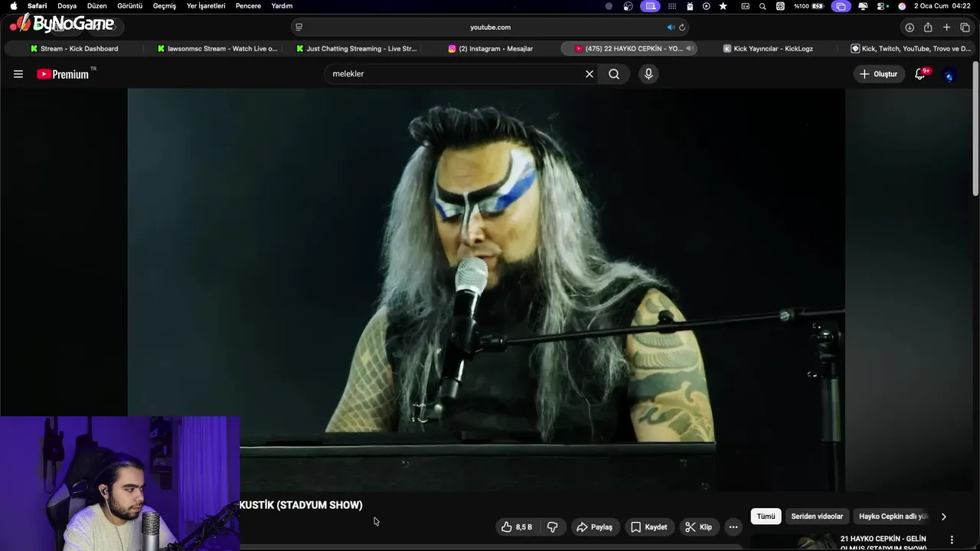
Task: Open date and time in menu bar
Action: pos(942,6)
